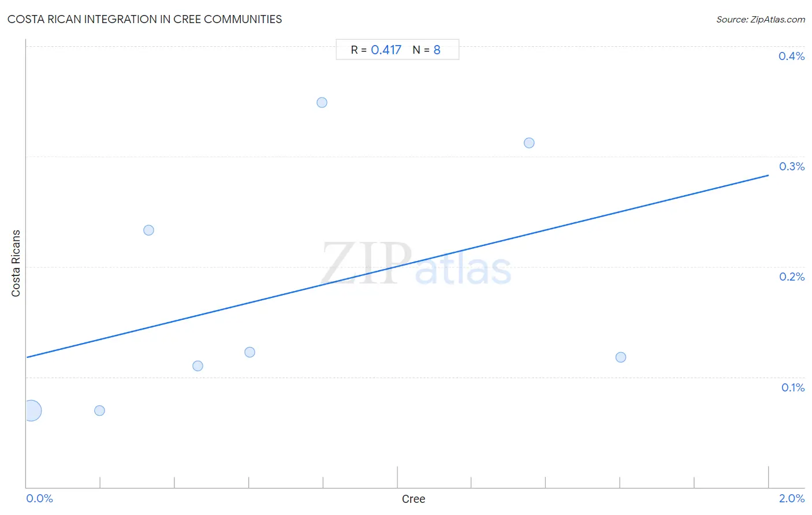Click the 0.0% x-axis tick label
The image size is (812, 515).
tap(39, 498)
